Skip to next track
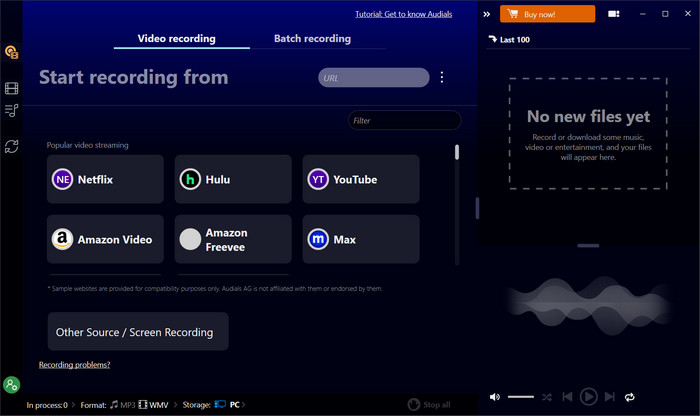Screen dimensions: 700x416 tap(610, 397)
